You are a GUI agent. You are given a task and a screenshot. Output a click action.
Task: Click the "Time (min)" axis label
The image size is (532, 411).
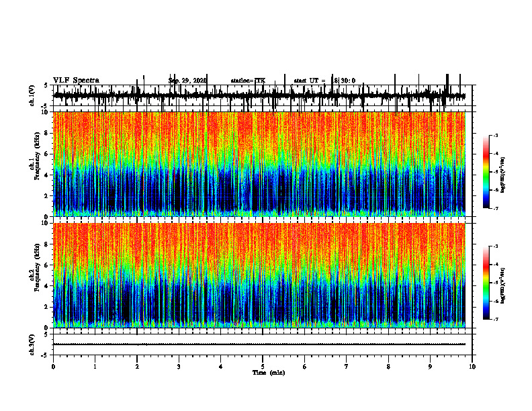269,373
